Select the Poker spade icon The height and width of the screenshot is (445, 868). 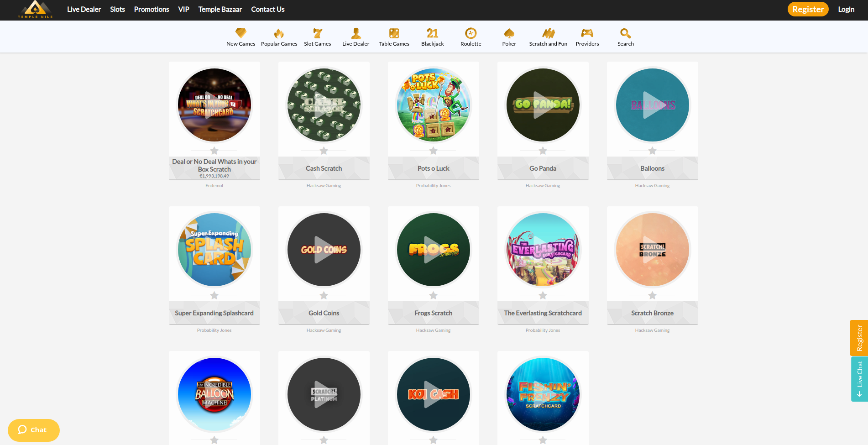[x=509, y=33]
